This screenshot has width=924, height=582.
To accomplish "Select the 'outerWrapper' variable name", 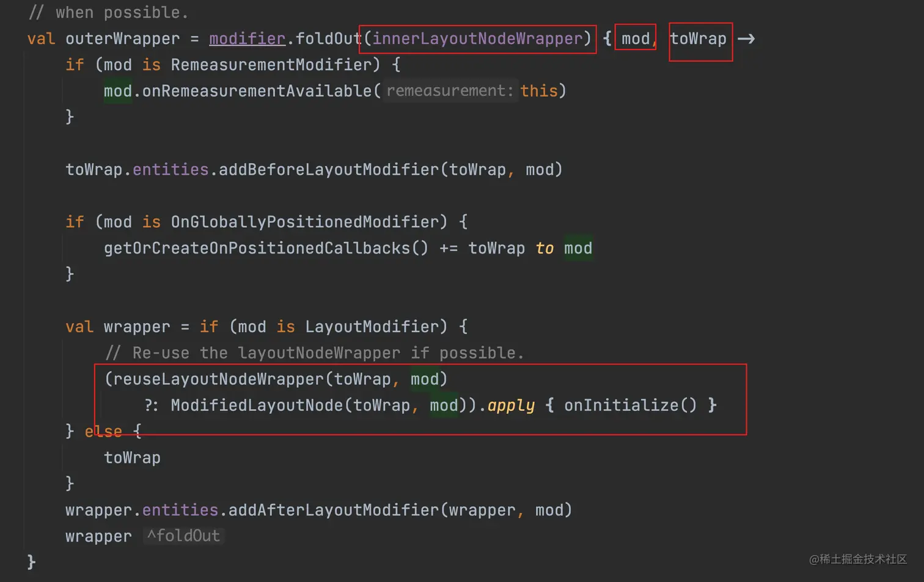I will pos(123,39).
